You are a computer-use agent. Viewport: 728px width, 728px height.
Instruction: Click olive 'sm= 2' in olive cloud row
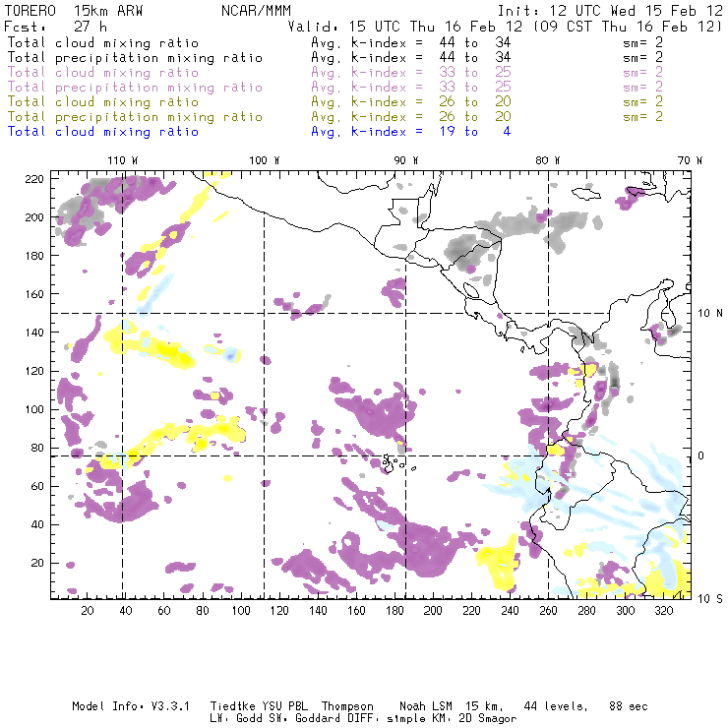click(643, 101)
